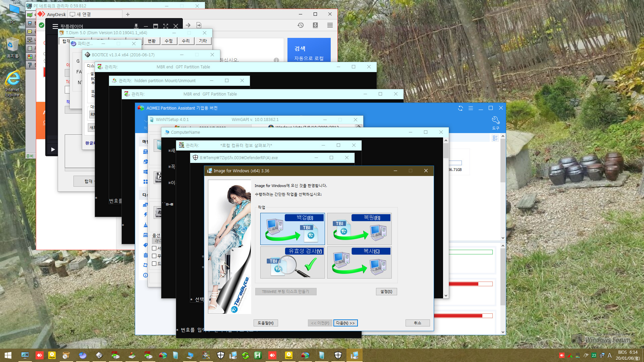Open the Windows Start button
This screenshot has width=644, height=362.
coord(8,355)
